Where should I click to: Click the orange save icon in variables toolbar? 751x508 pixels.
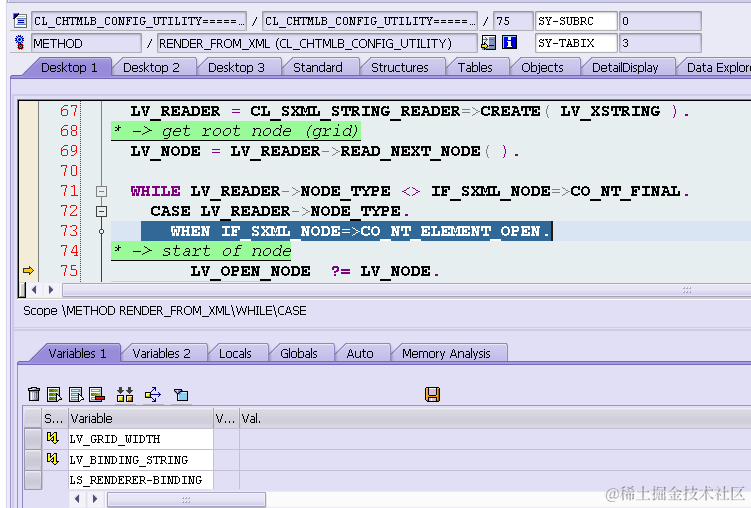(432, 395)
